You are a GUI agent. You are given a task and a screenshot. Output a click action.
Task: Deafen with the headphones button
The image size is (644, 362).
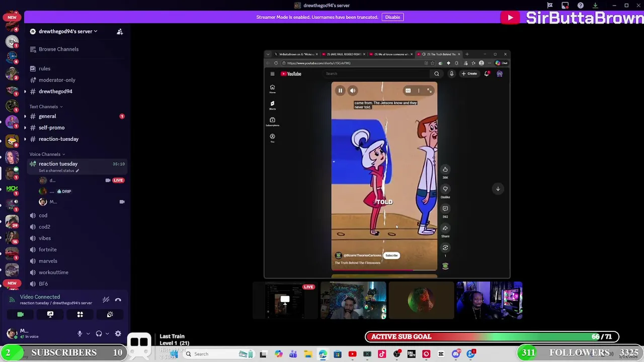99,333
